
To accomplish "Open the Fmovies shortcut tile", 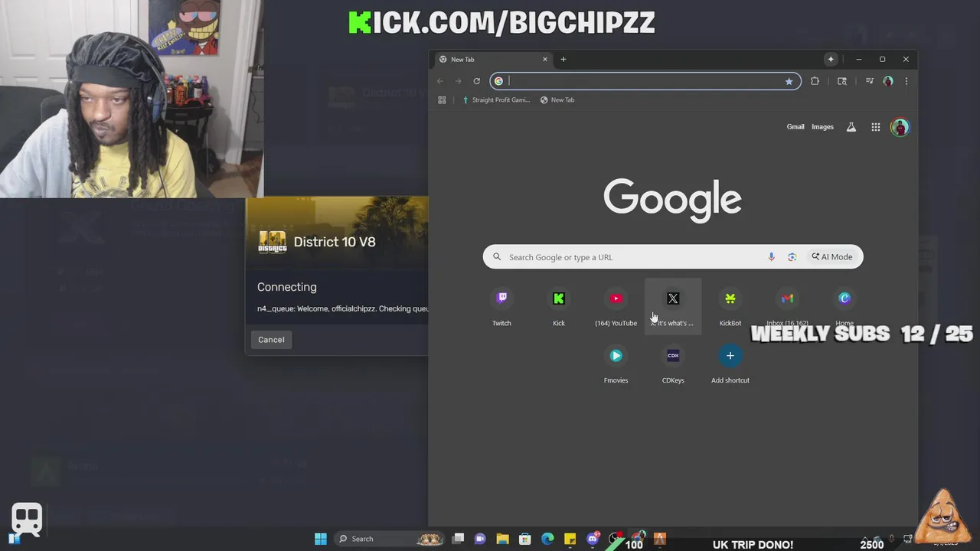I will [x=616, y=364].
